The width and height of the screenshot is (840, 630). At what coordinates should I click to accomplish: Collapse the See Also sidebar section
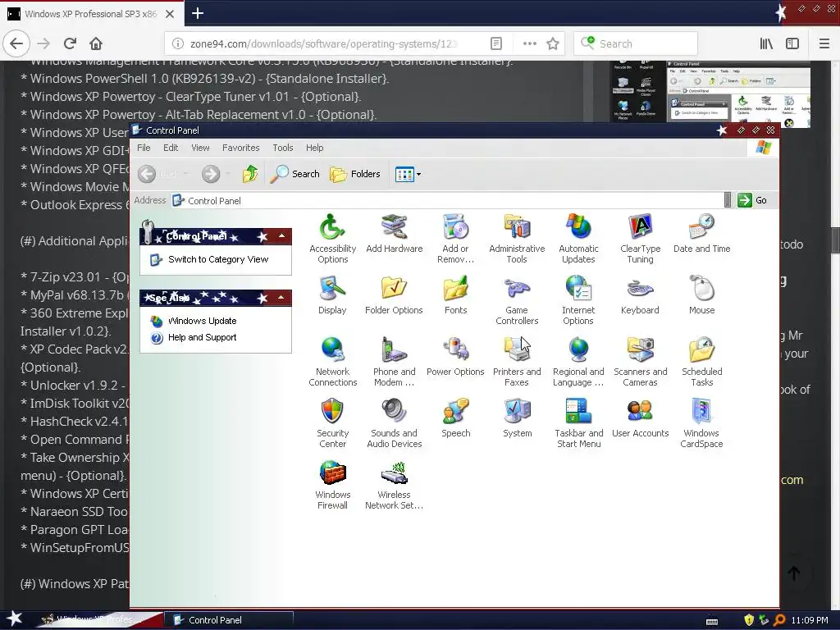[x=281, y=297]
